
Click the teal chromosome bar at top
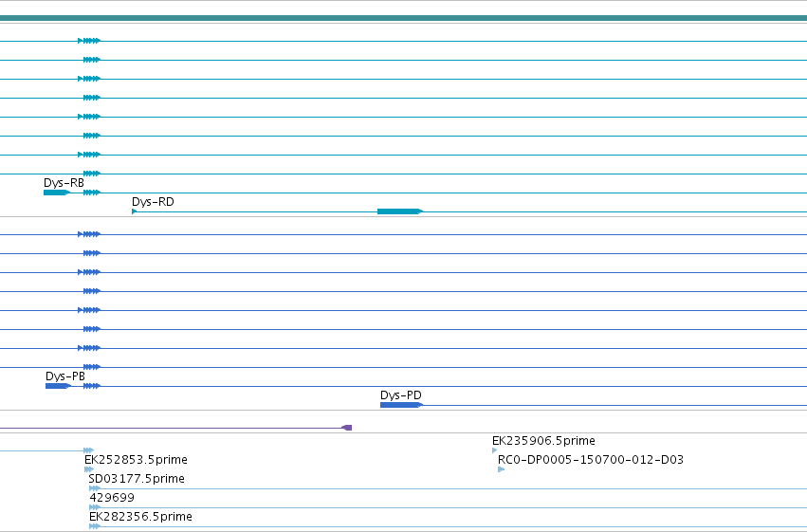tap(404, 18)
